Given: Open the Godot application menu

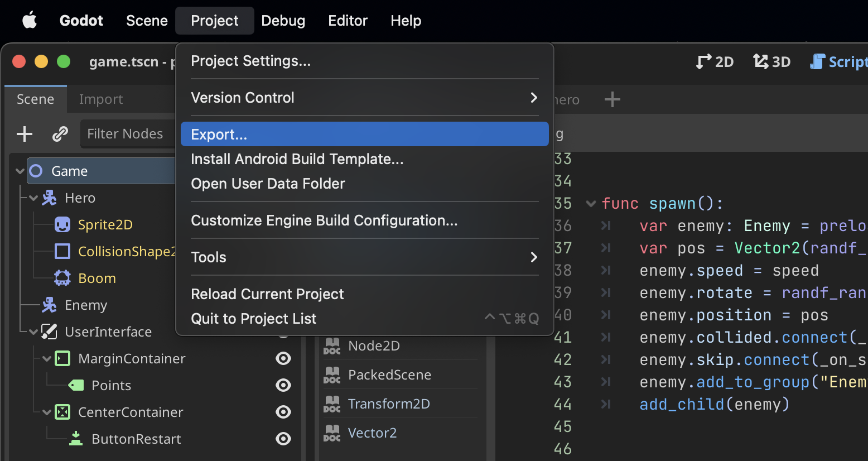Looking at the screenshot, I should pyautogui.click(x=81, y=21).
